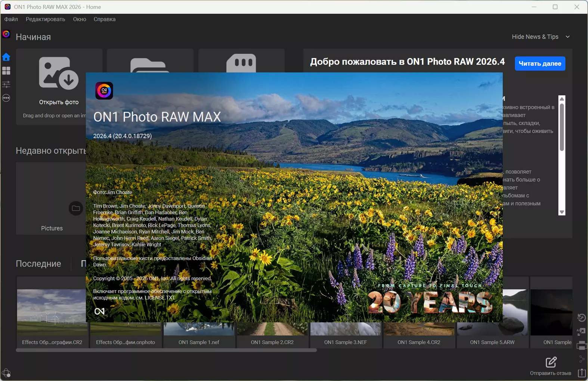Viewport: 588px width, 381px height.
Task: Click the Print icon in right sidebar
Action: [x=582, y=346]
